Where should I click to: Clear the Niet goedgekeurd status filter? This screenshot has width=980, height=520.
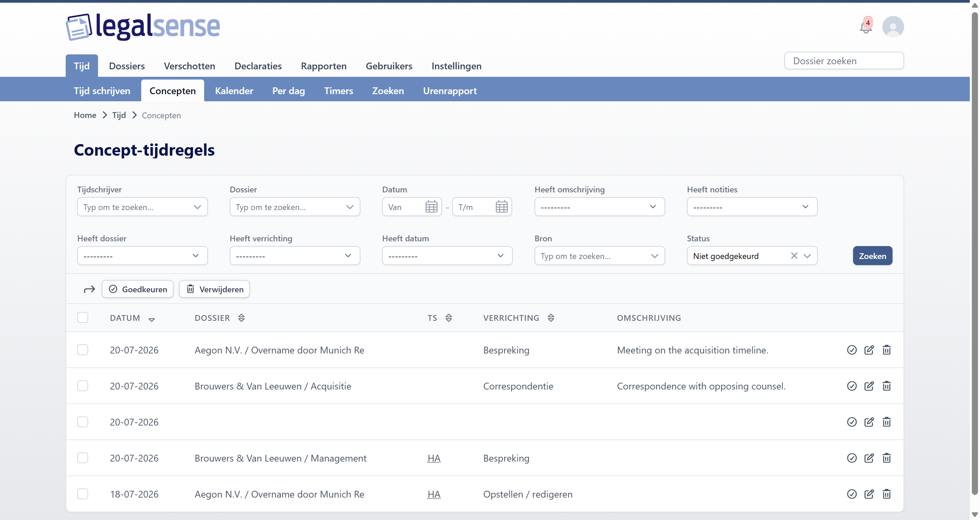[x=794, y=256]
